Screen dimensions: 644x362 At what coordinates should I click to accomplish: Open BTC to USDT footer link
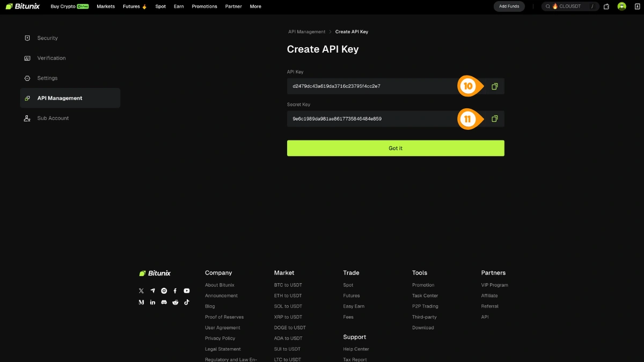click(x=288, y=285)
